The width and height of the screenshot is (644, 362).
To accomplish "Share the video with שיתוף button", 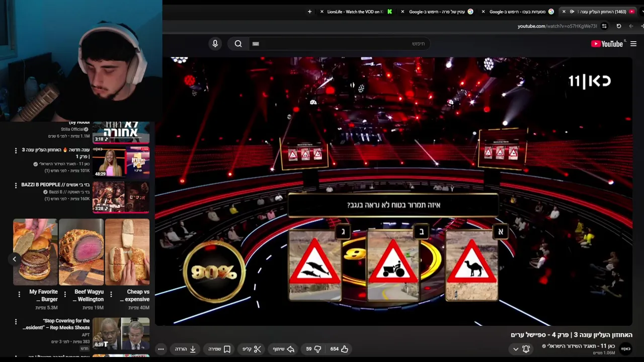I will tap(284, 349).
